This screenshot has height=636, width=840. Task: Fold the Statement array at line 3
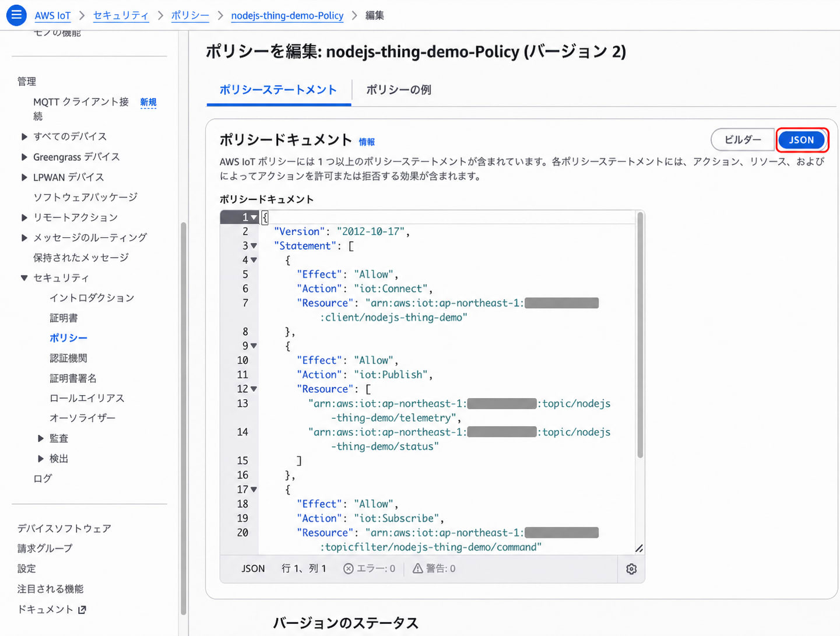(x=254, y=246)
